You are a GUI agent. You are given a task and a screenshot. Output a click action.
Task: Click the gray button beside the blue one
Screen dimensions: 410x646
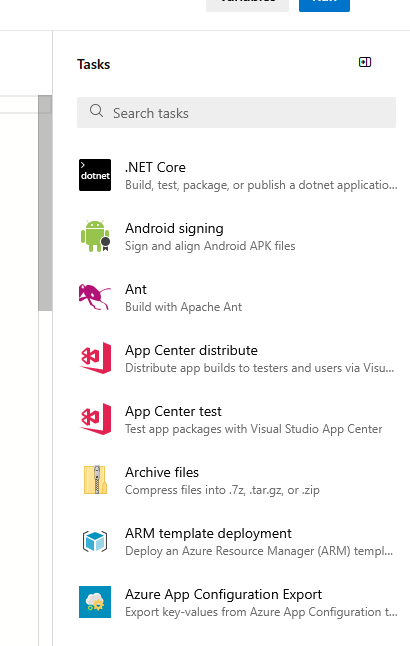tap(247, 4)
